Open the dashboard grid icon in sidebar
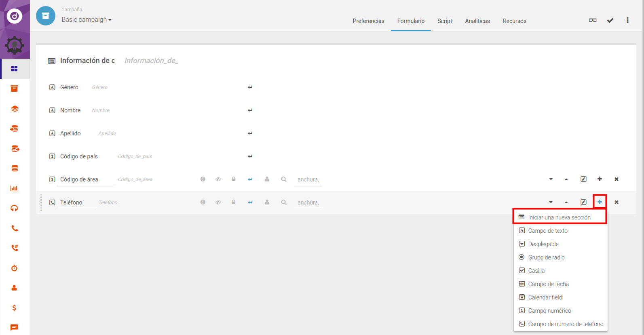Viewport: 644px width, 335px height. coord(14,69)
